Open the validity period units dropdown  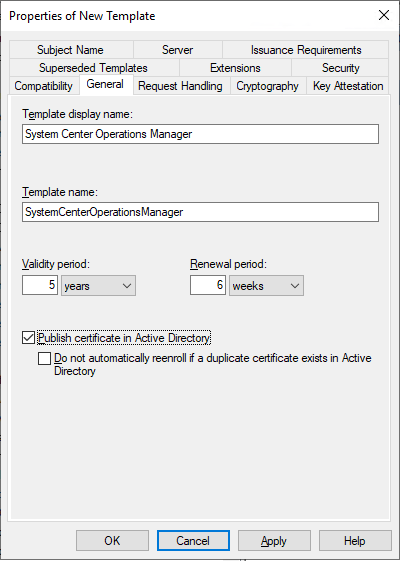98,286
